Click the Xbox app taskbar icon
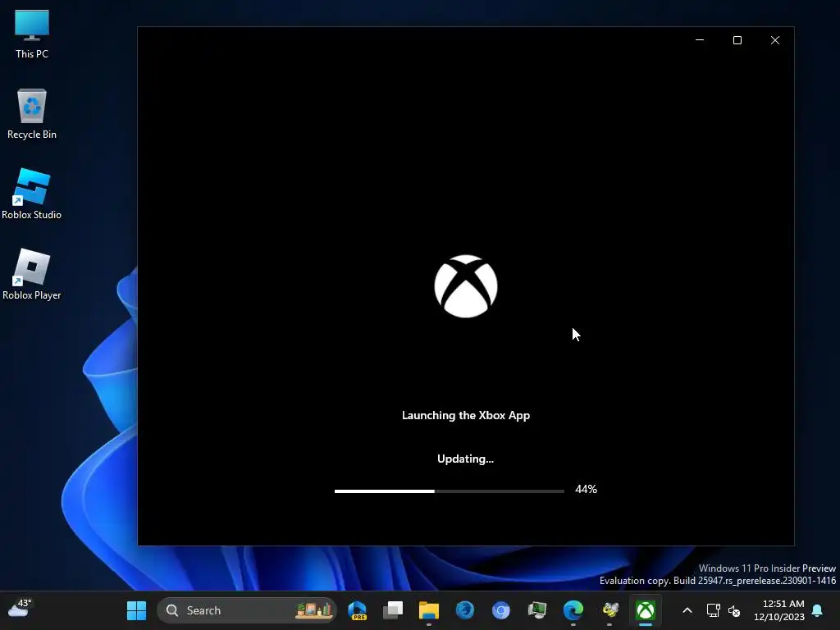 pyautogui.click(x=646, y=610)
